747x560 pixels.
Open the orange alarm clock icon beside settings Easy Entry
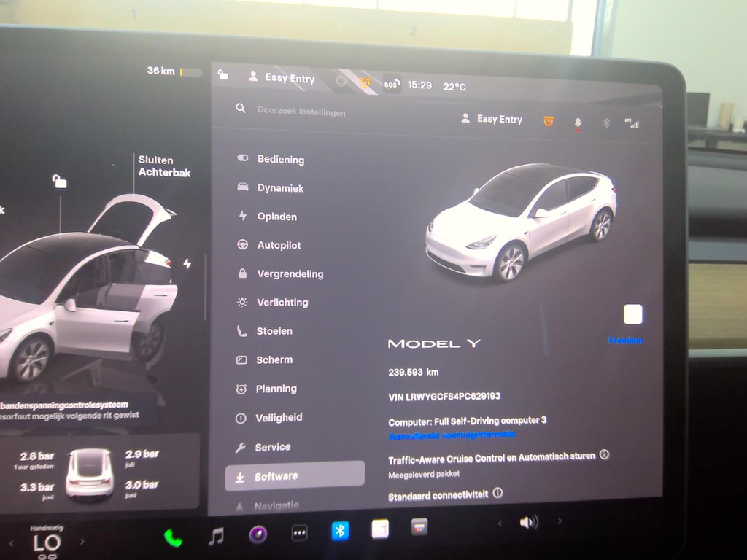click(549, 121)
